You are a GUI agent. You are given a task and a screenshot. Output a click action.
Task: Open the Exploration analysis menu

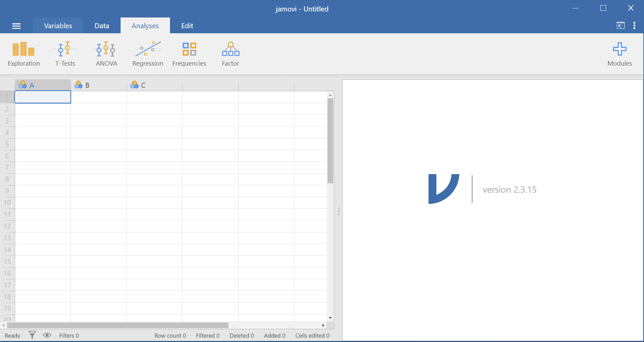tap(24, 54)
